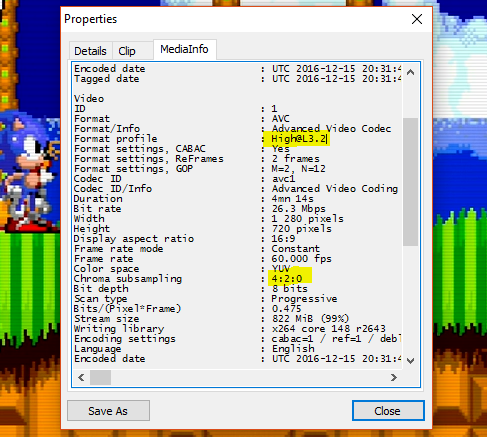This screenshot has width=487, height=437.
Task: Click the Encoding settings cabac line
Action: coord(237,339)
